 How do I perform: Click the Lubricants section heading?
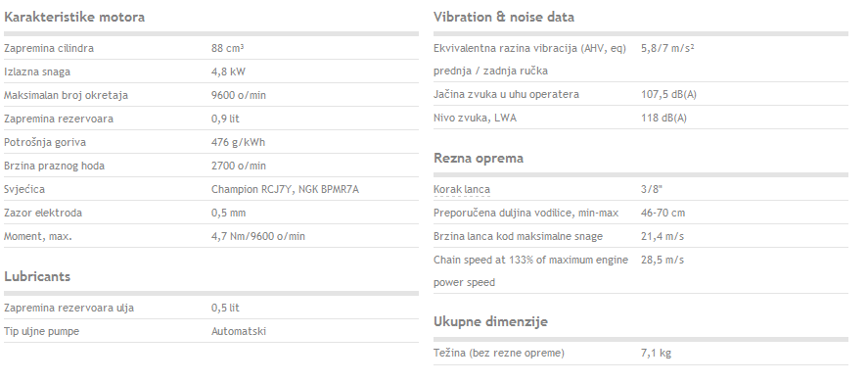(37, 276)
